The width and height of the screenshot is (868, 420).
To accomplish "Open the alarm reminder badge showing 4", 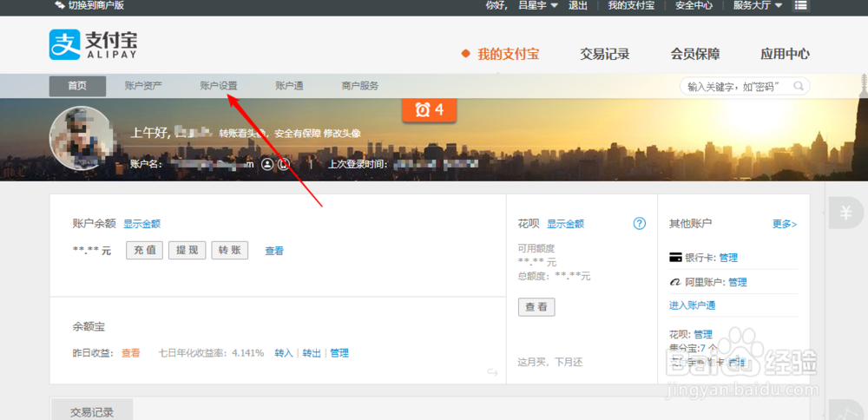I will point(429,109).
